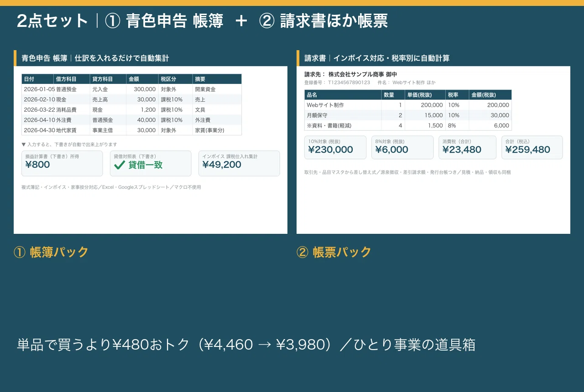Click date cell 2026-01-05
The image size is (584, 392).
(x=39, y=89)
